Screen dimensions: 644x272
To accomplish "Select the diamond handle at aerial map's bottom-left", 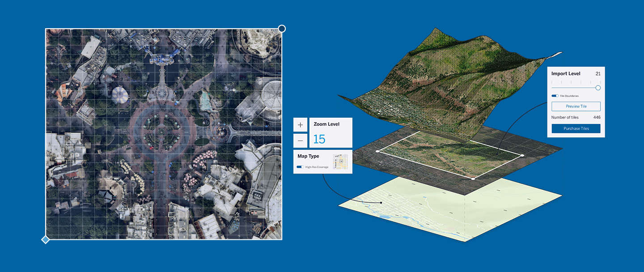I will point(46,239).
